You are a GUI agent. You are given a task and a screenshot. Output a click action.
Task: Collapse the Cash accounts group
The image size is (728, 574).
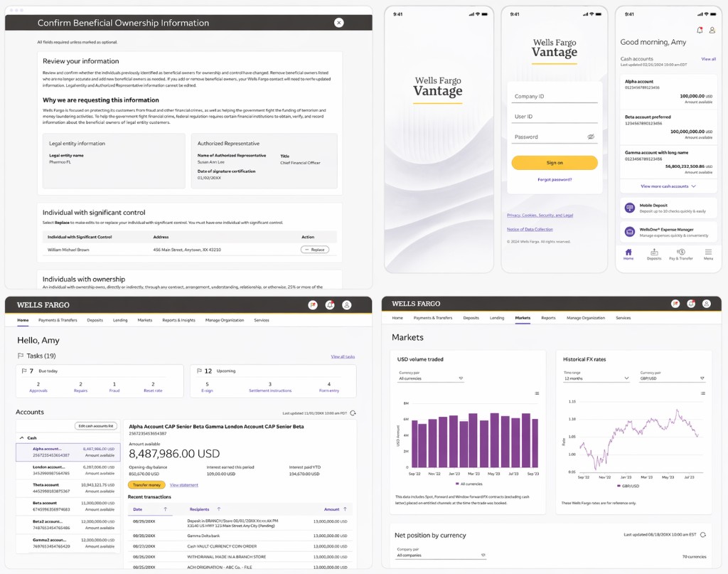tap(22, 438)
